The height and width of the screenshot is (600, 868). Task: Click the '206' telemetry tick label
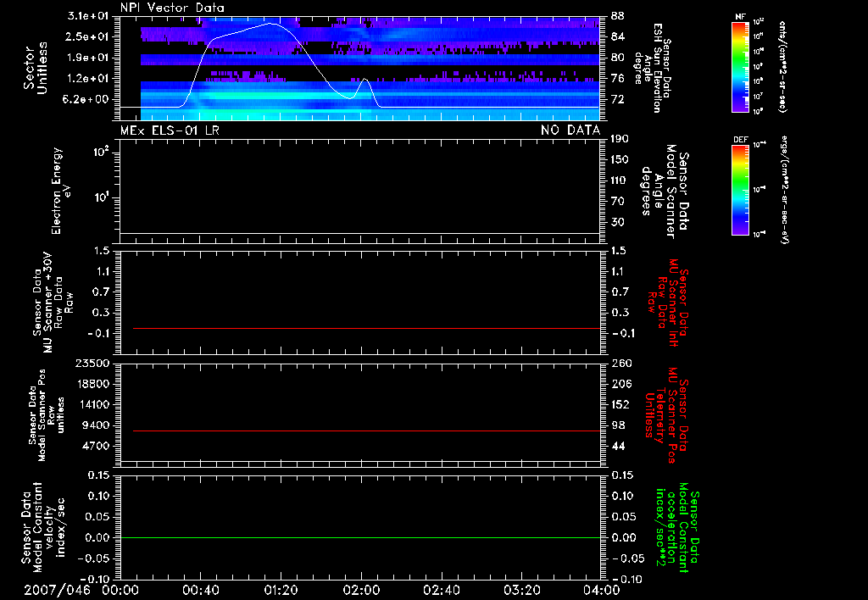click(620, 384)
